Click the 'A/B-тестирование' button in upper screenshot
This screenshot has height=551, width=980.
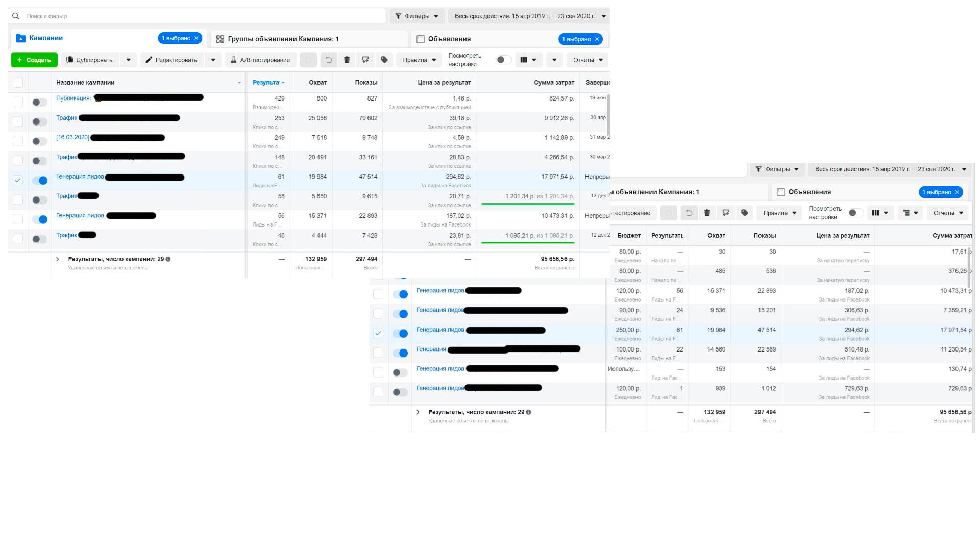point(260,60)
